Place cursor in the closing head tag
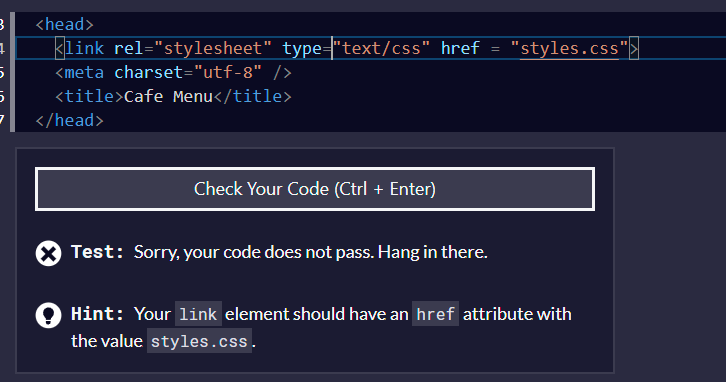Viewport: 726px width, 382px height. coord(69,120)
